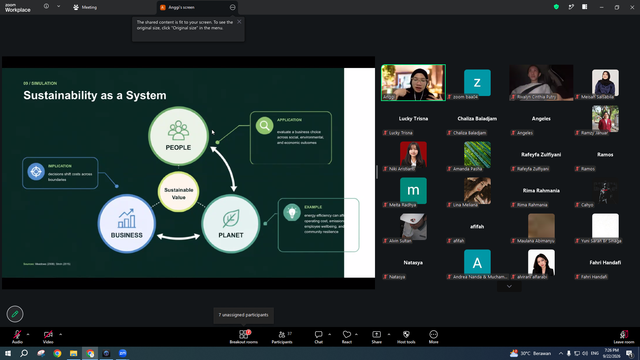This screenshot has width=640, height=360.
Task: Click the green encryption shield icon
Action: pos(556,7)
